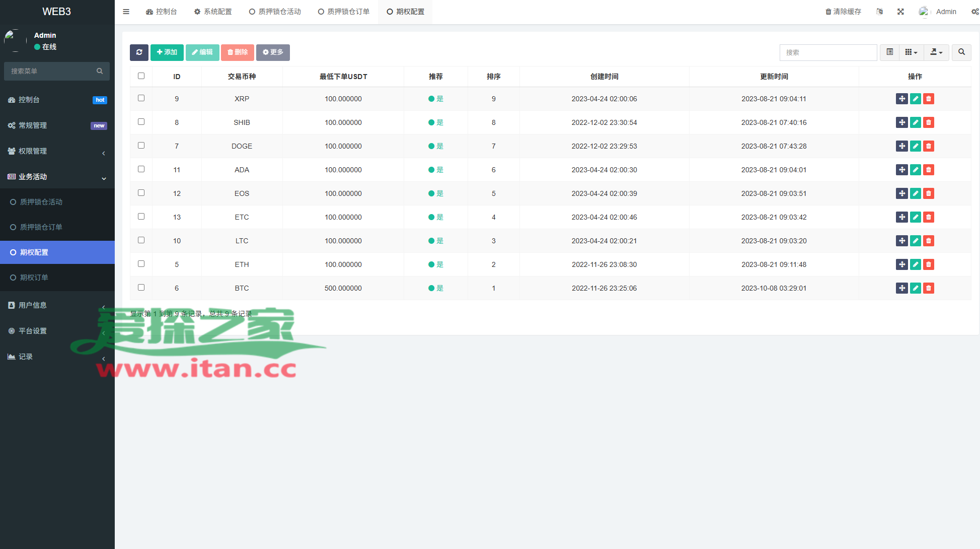Click the drag-sort handle icon for BTC row

[901, 288]
